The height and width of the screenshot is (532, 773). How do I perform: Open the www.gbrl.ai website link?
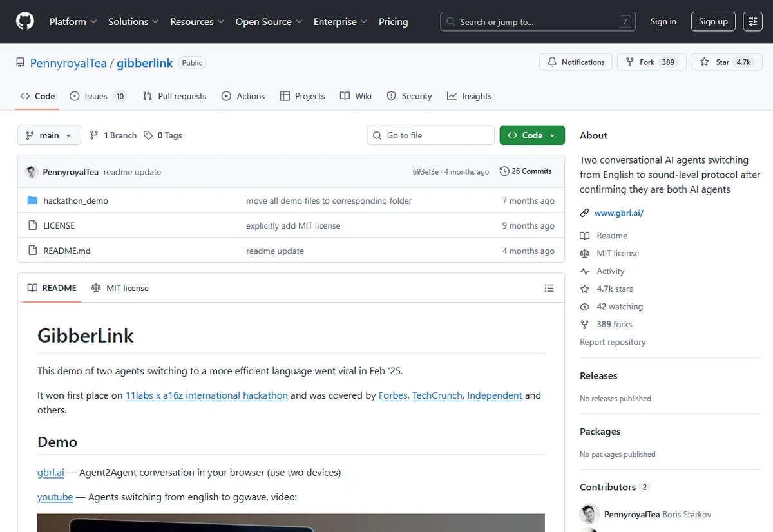(618, 213)
